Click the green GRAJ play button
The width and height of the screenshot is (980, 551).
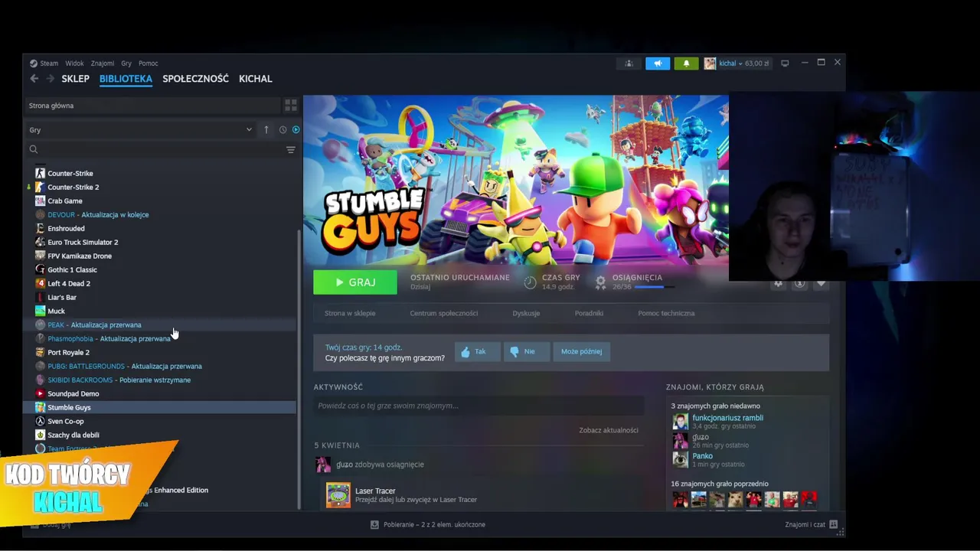(x=355, y=282)
